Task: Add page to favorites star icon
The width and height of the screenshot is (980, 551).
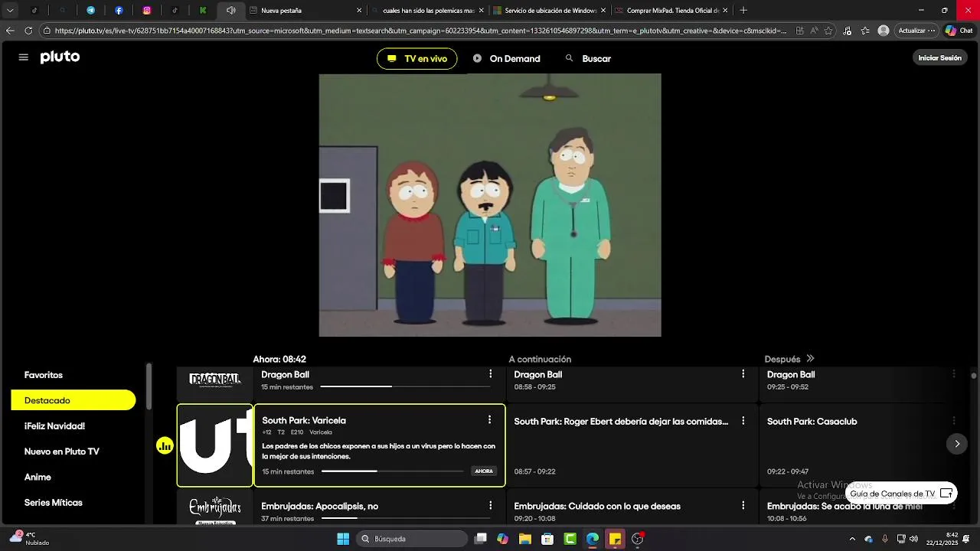Action: point(828,31)
